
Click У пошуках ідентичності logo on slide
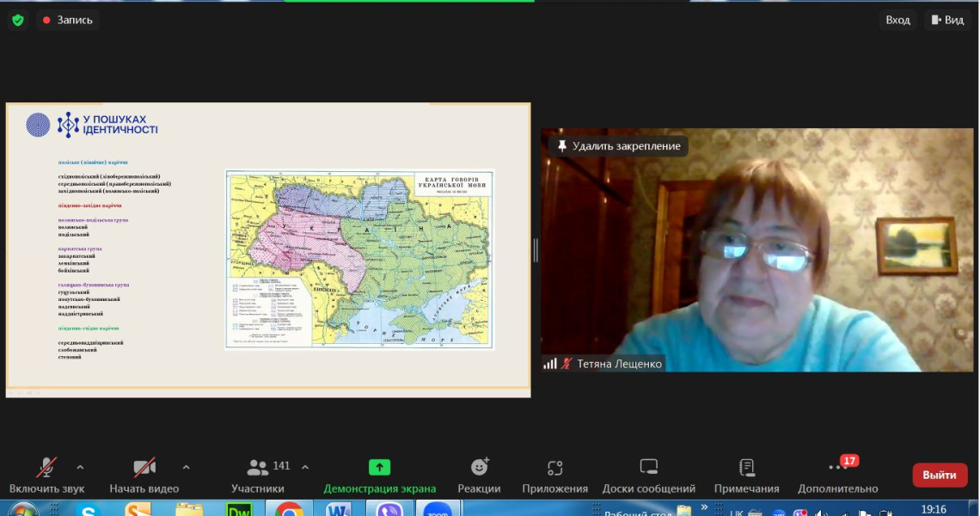point(92,125)
